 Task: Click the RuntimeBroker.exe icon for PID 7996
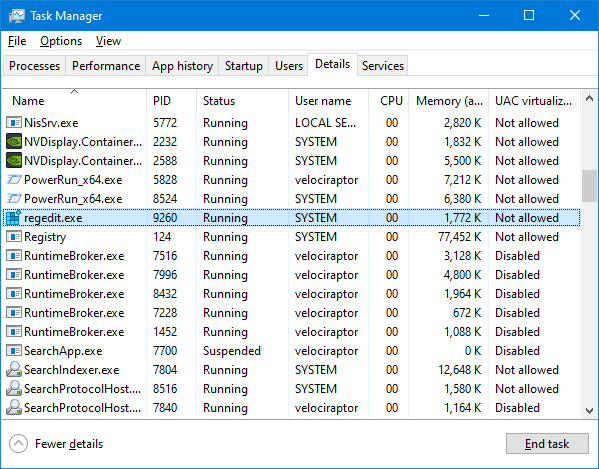click(x=14, y=275)
